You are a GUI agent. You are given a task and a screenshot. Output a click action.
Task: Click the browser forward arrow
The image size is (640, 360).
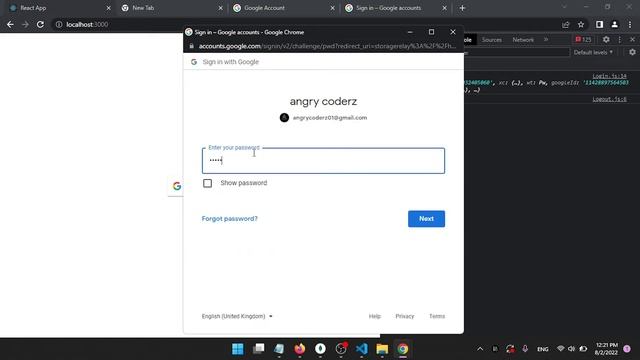click(x=25, y=24)
